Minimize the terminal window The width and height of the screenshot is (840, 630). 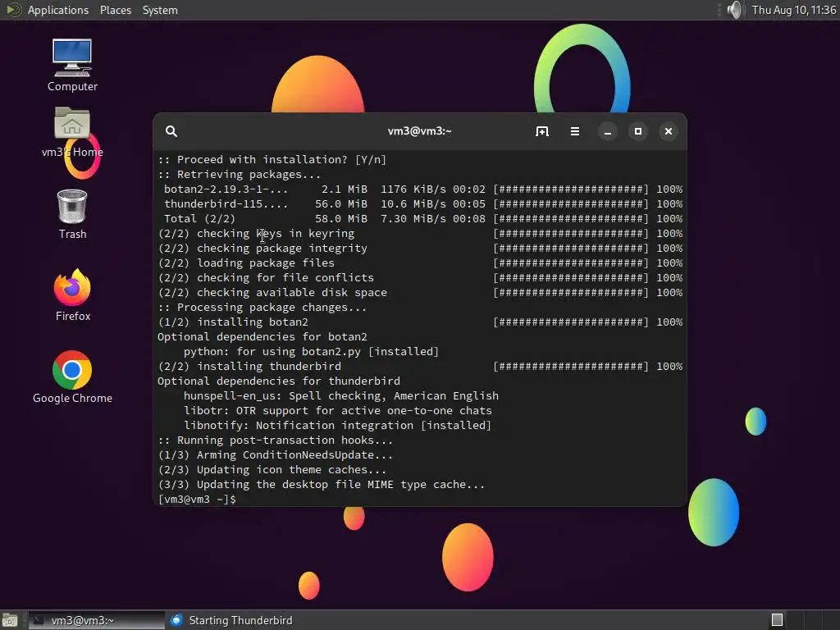[x=608, y=131]
